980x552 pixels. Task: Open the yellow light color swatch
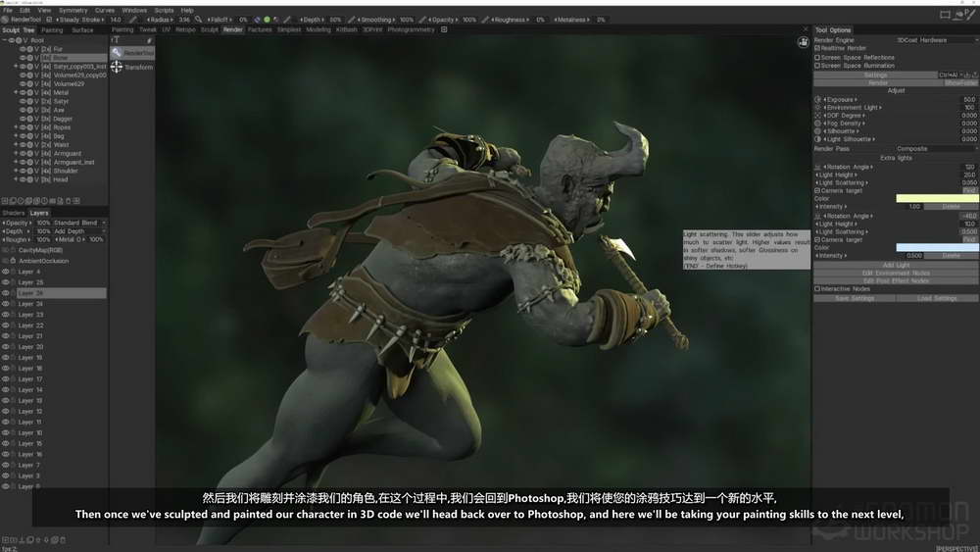click(937, 198)
